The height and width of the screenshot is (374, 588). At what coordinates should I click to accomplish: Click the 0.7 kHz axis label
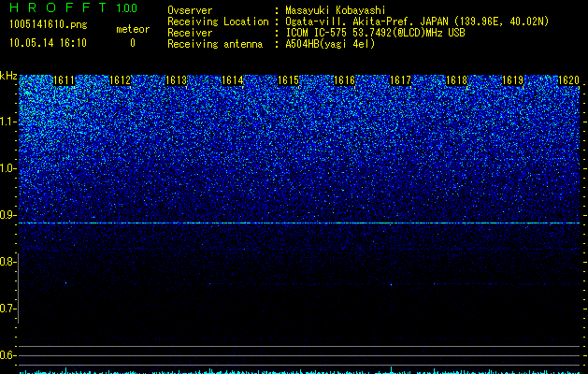pyautogui.click(x=8, y=309)
